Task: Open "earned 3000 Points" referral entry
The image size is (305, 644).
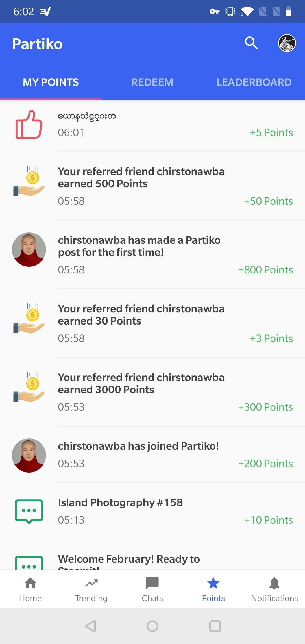Action: [152, 392]
